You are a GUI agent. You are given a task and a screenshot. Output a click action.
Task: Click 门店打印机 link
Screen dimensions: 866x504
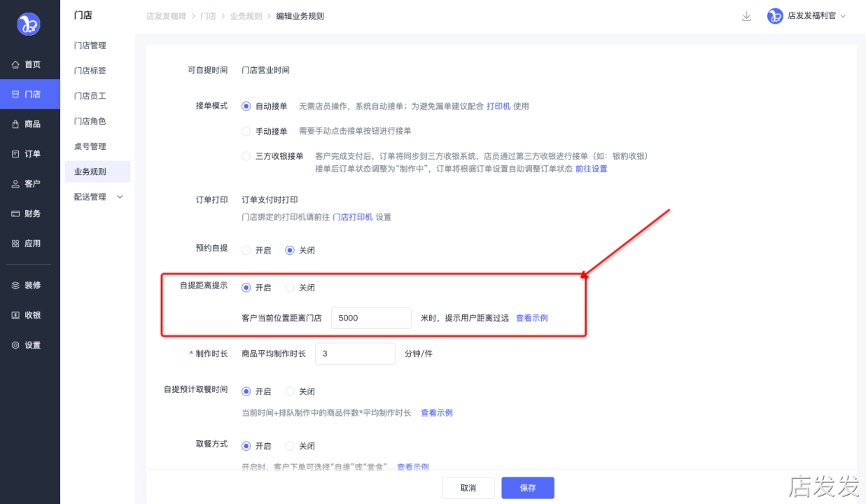tap(353, 217)
